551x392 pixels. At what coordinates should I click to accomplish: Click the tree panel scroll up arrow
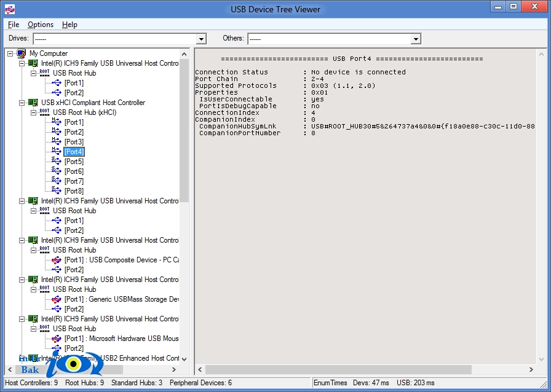(x=184, y=54)
